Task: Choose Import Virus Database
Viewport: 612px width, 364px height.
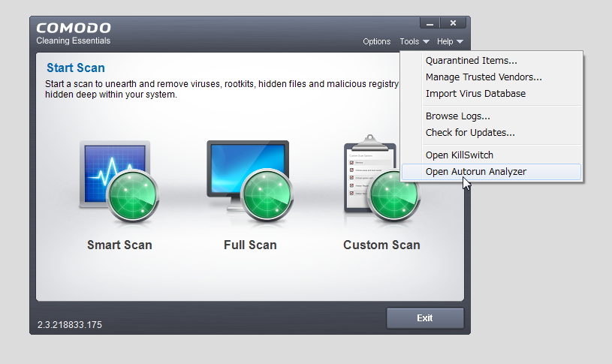Action: tap(491, 93)
